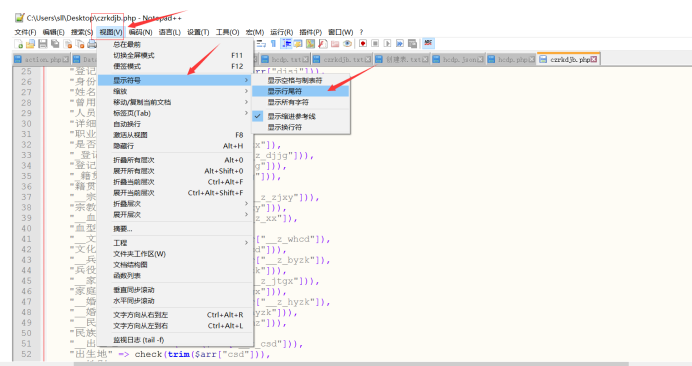Image resolution: width=692 pixels, height=366 pixels.
Task: Enable 显示换行符 option
Action: point(301,127)
